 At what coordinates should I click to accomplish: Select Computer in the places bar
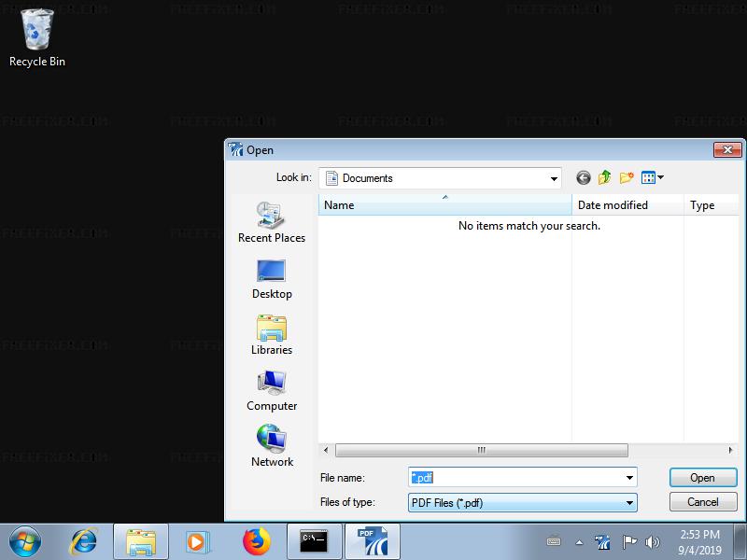tap(272, 391)
